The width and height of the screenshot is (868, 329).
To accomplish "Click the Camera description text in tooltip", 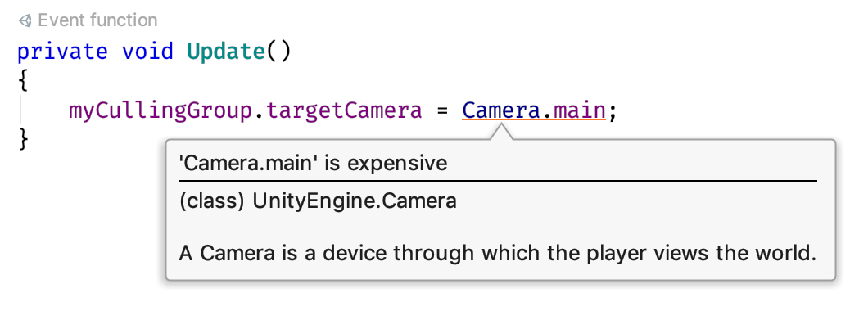I will coord(498,253).
